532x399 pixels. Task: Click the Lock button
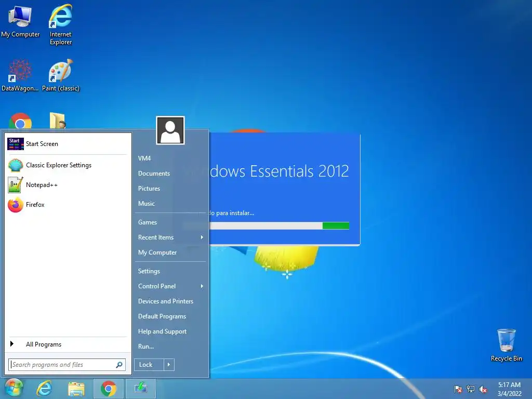click(149, 365)
